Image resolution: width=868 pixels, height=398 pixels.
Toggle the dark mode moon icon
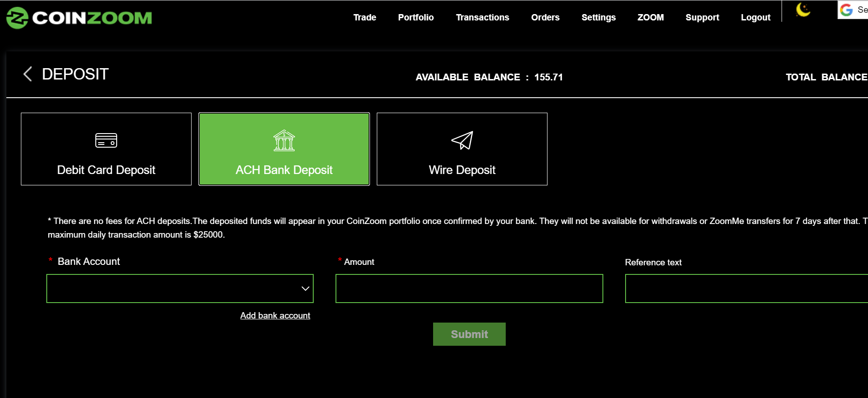[x=803, y=10]
